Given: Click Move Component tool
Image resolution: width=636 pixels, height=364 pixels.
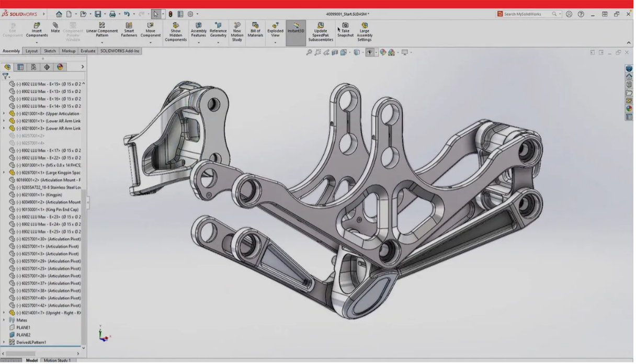Looking at the screenshot, I should (x=151, y=30).
